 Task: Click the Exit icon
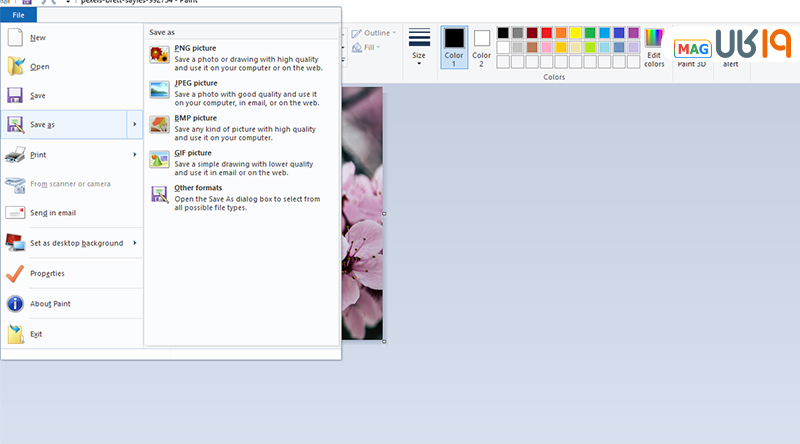15,334
